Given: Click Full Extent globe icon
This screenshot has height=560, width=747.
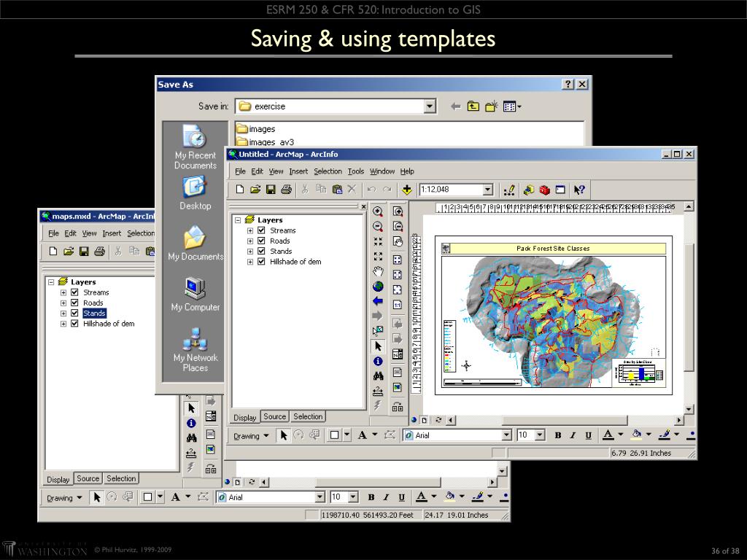Looking at the screenshot, I should 378,286.
